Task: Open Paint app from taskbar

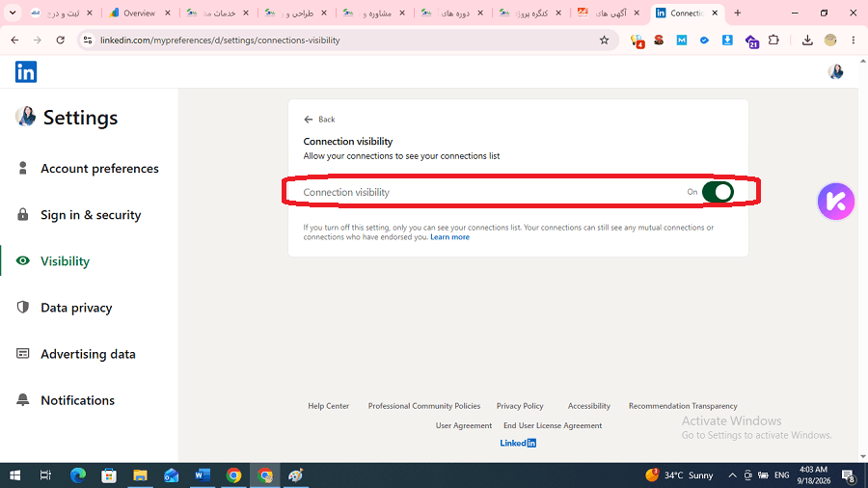Action: pos(296,475)
